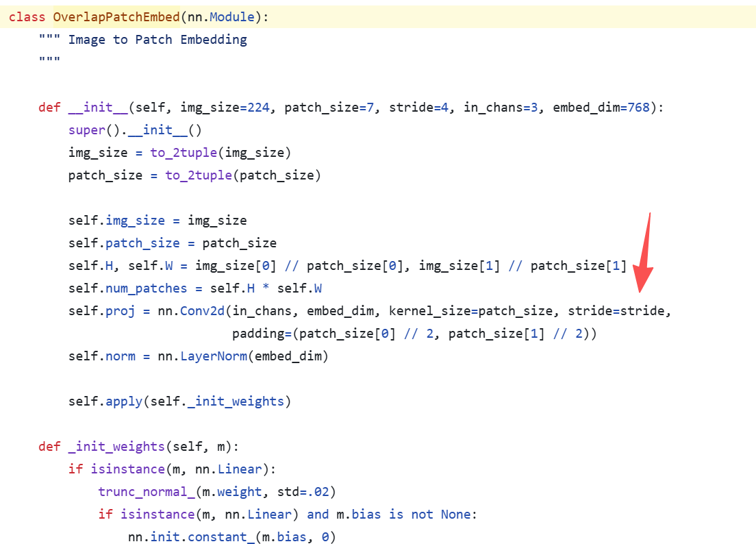The height and width of the screenshot is (544, 756).
Task: Click the kernel_size=patch_size argument
Action: point(470,311)
